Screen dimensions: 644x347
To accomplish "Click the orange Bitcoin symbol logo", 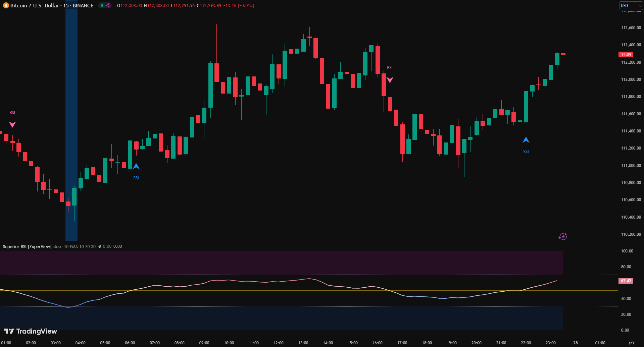I will (x=6, y=6).
